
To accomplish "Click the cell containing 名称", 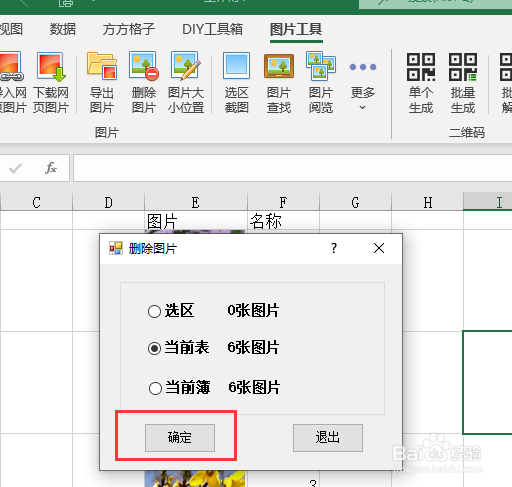I will tap(283, 220).
